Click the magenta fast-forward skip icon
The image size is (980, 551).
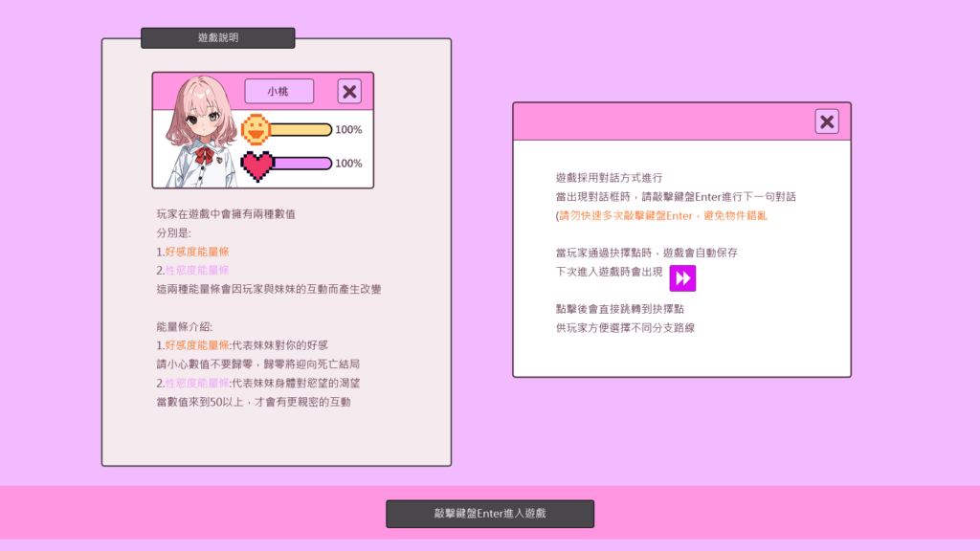[x=682, y=278]
